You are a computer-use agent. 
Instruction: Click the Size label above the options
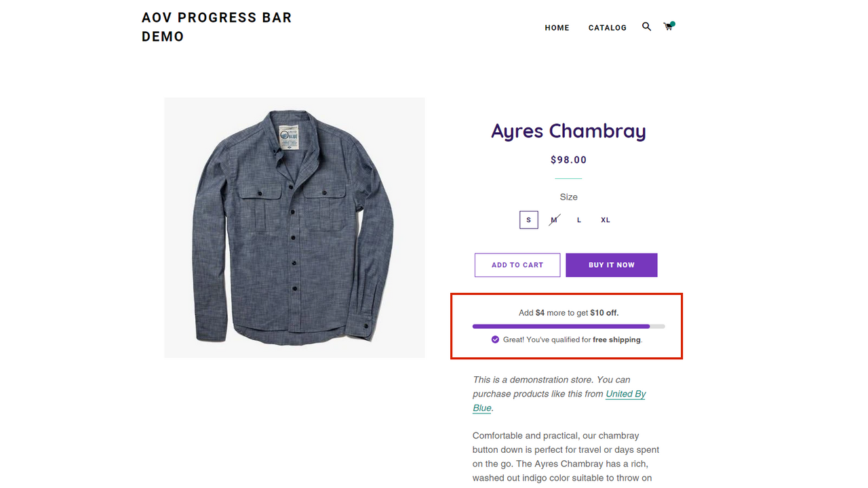(x=568, y=197)
